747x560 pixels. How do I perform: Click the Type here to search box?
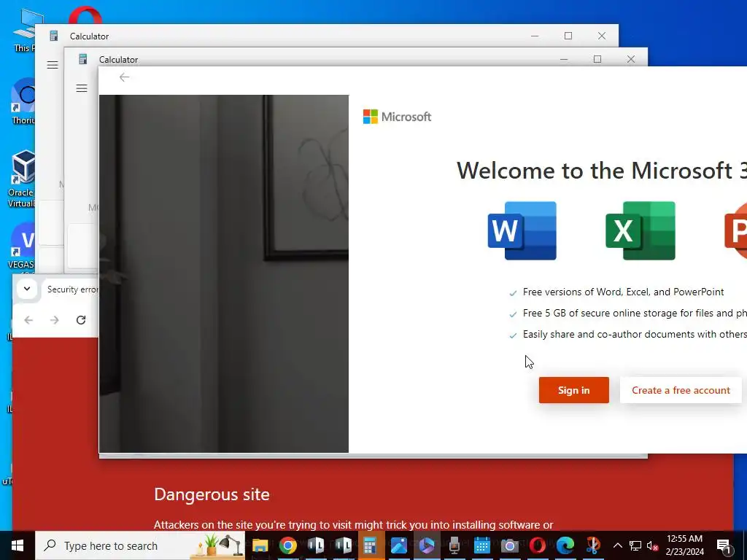pyautogui.click(x=140, y=545)
